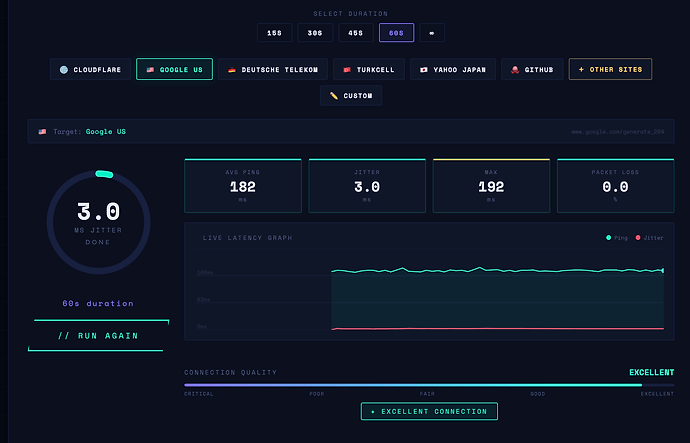Click the circular jitter gauge
690x443 pixels.
click(x=99, y=222)
